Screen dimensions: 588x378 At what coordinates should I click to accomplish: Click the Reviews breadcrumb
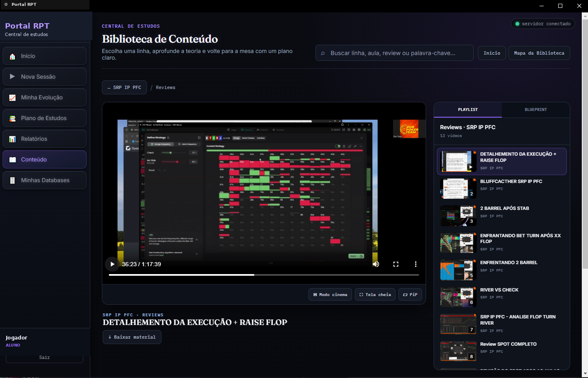tap(166, 87)
